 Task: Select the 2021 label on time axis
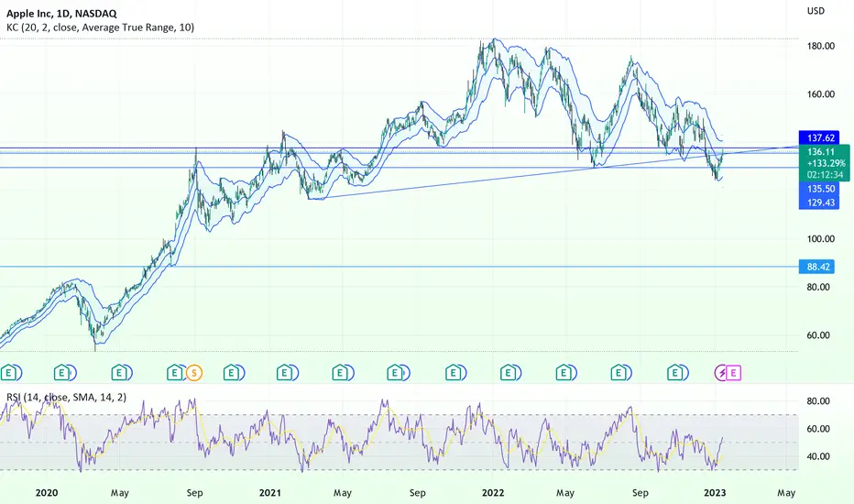[x=270, y=493]
